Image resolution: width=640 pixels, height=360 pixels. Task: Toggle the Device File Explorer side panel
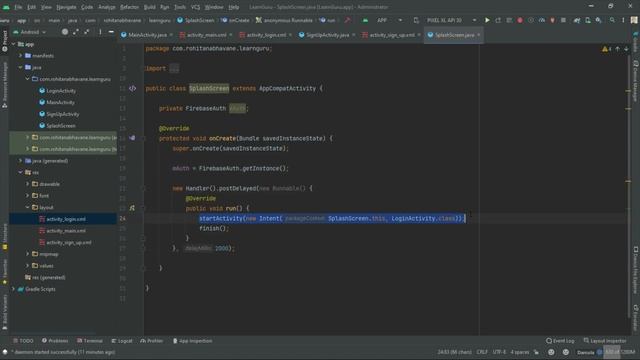point(636,269)
